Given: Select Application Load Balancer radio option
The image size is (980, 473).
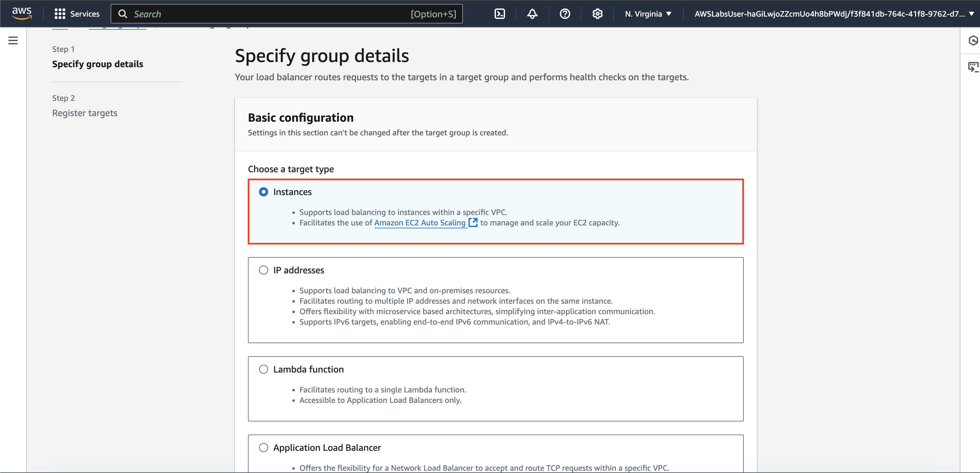Looking at the screenshot, I should pos(263,448).
